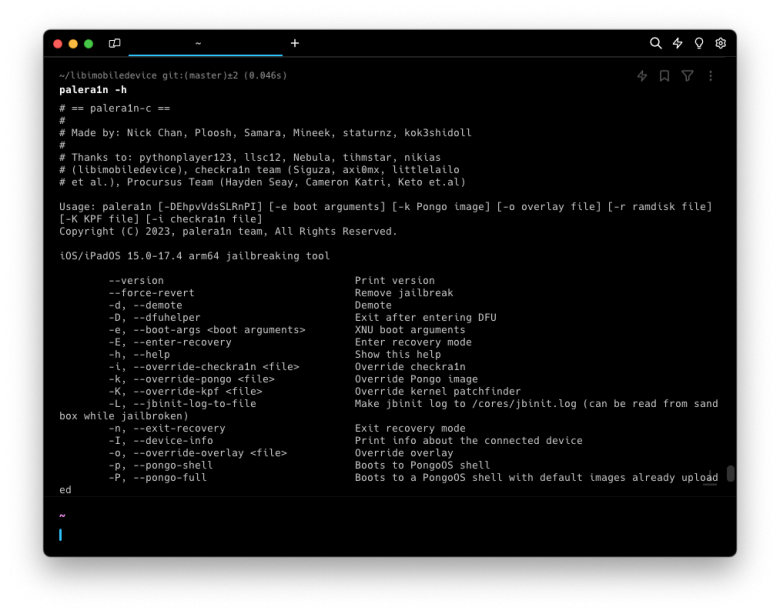Click the '-p, --pongo-shell' option line

161,465
